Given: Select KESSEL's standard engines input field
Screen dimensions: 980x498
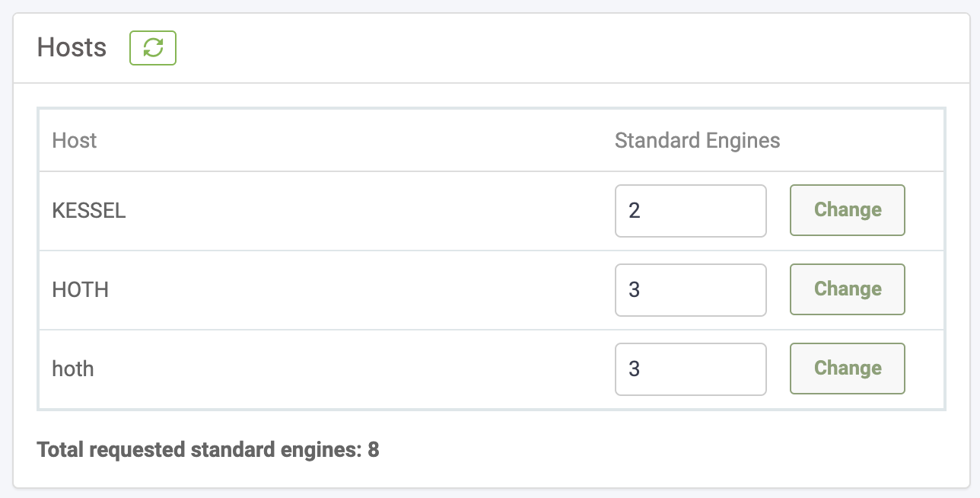Looking at the screenshot, I should pyautogui.click(x=690, y=211).
